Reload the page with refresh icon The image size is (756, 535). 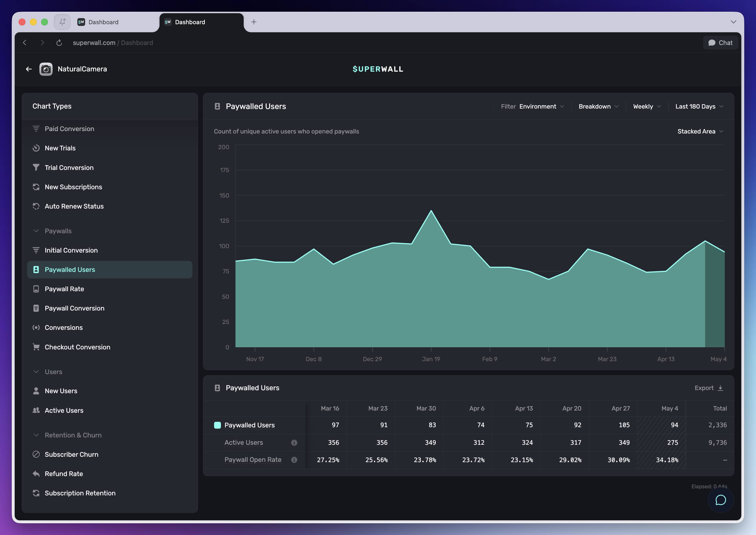[x=59, y=43]
